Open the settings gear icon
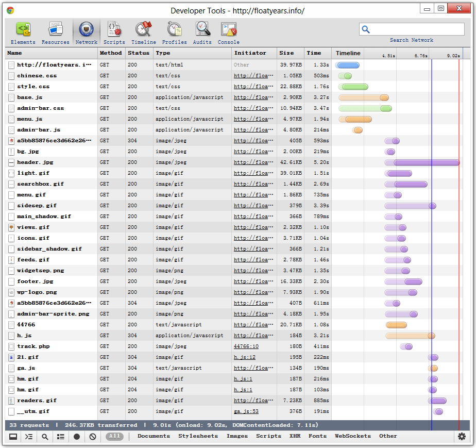The width and height of the screenshot is (476, 448). tap(462, 437)
